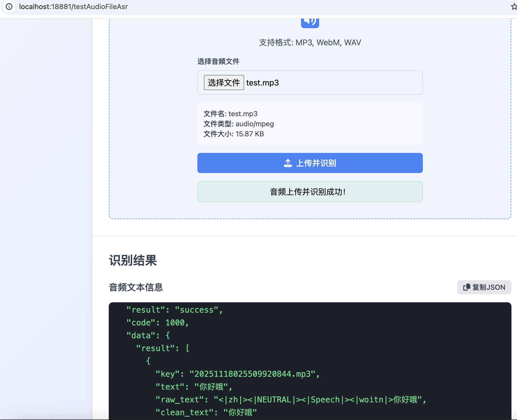Screen dimensions: 517x420
Task: Click the site info icon in the address bar
Action: [x=9, y=7]
